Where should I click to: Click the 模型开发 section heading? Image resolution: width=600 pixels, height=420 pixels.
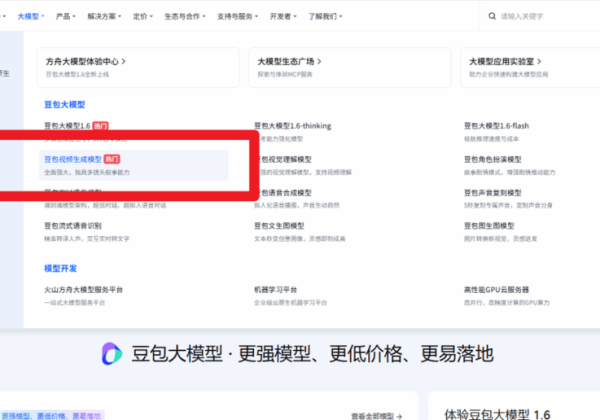pyautogui.click(x=60, y=268)
